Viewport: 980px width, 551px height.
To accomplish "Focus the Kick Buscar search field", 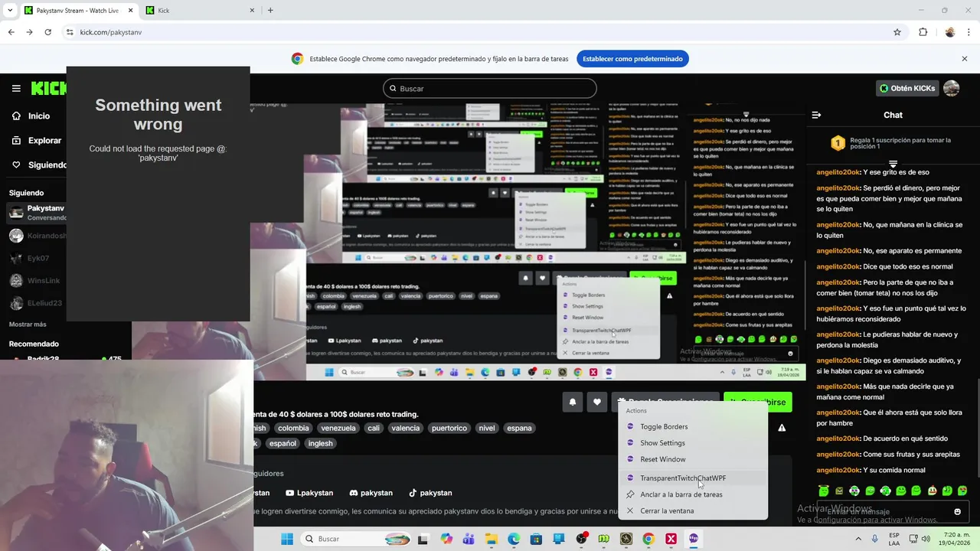I will (490, 89).
